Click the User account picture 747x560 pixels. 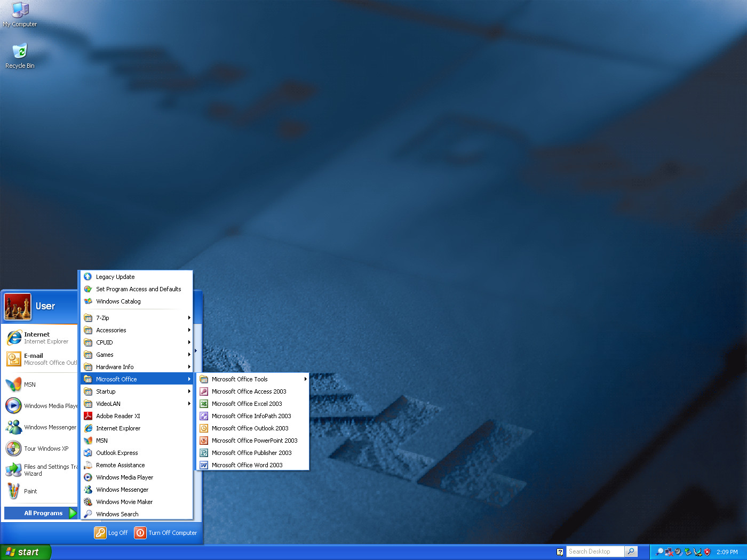pos(18,307)
